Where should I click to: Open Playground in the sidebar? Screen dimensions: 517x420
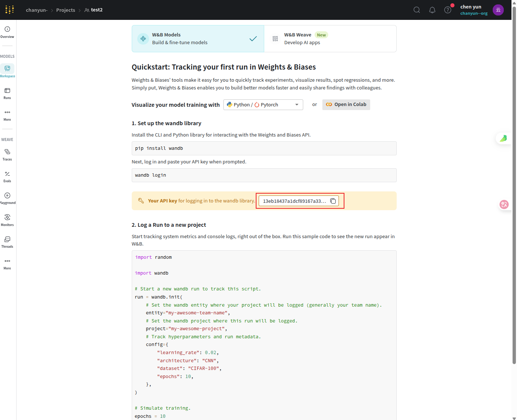(7, 198)
